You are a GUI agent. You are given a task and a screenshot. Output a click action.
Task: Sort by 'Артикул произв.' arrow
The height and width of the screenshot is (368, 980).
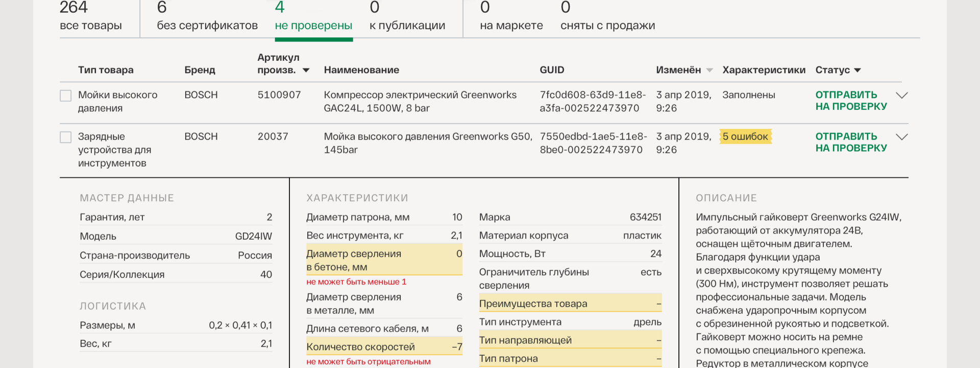pyautogui.click(x=306, y=71)
